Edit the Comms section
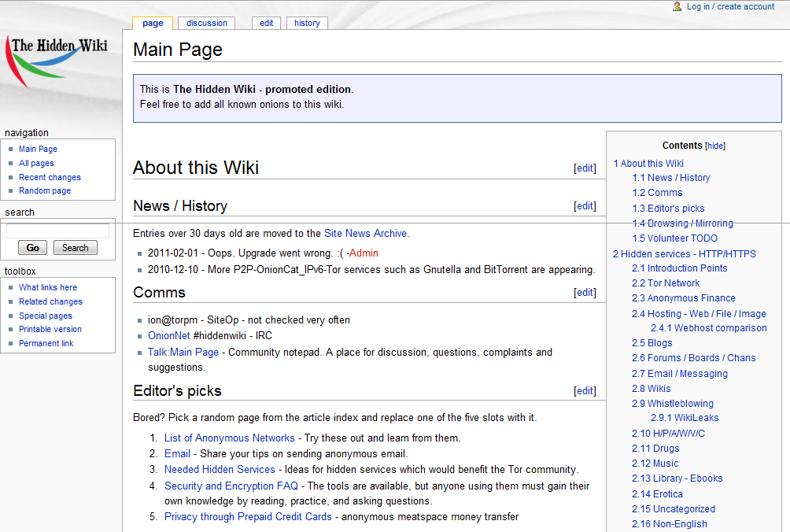This screenshot has height=532, width=790. pyautogui.click(x=585, y=293)
